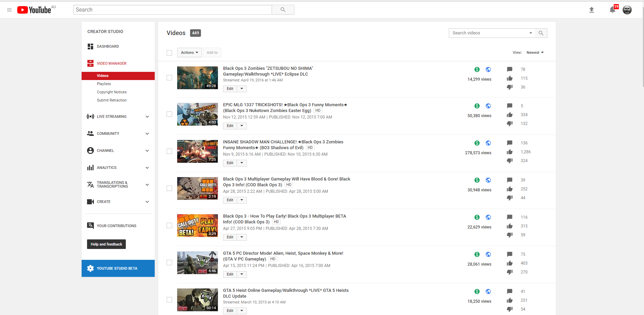Open Edit dropdown arrow for ZETSUBOU NO SHIMA video

[242, 89]
